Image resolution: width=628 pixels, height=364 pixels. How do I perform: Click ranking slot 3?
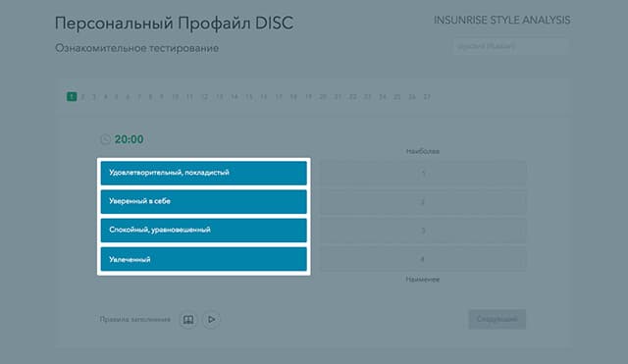[423, 231]
